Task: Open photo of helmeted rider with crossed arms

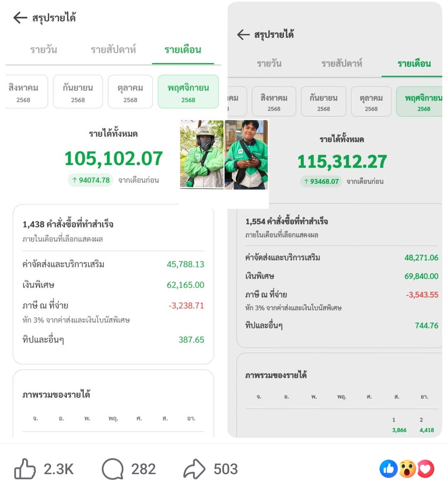Action: pos(202,154)
